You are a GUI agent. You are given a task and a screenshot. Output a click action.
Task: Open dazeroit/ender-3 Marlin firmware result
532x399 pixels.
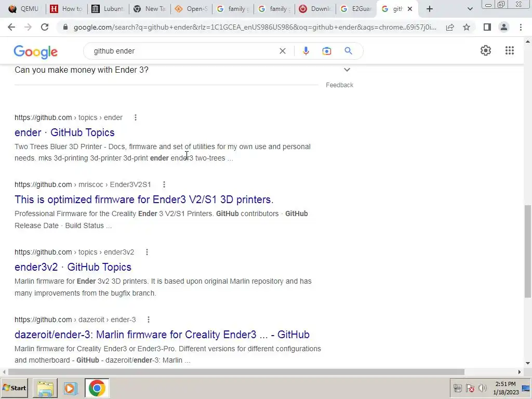pyautogui.click(x=162, y=335)
